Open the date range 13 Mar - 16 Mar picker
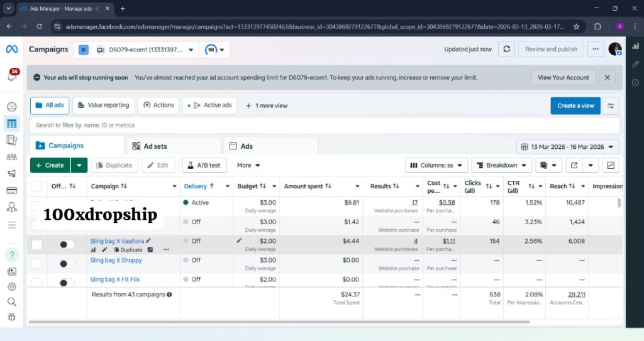This screenshot has width=644, height=341. click(567, 147)
